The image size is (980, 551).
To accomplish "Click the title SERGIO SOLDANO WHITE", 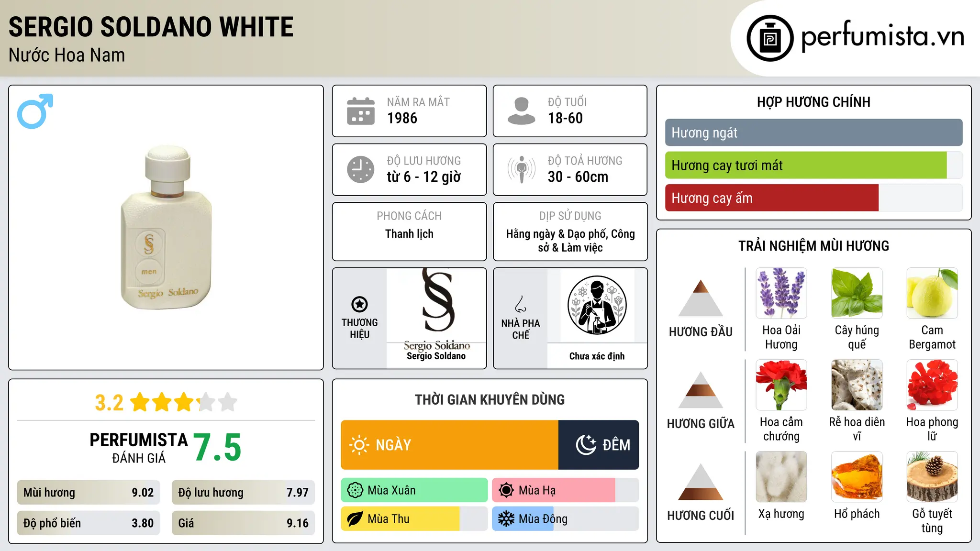I will click(151, 27).
